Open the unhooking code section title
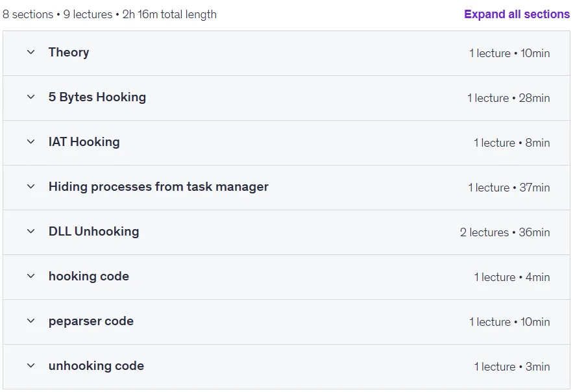This screenshot has width=573, height=392. pos(96,365)
